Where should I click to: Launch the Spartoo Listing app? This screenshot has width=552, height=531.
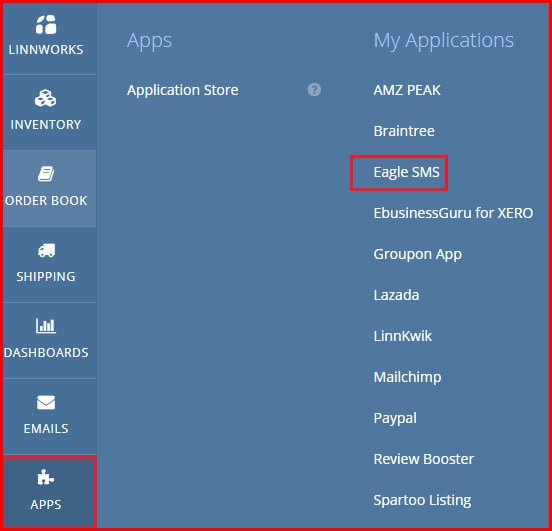pyautogui.click(x=422, y=500)
